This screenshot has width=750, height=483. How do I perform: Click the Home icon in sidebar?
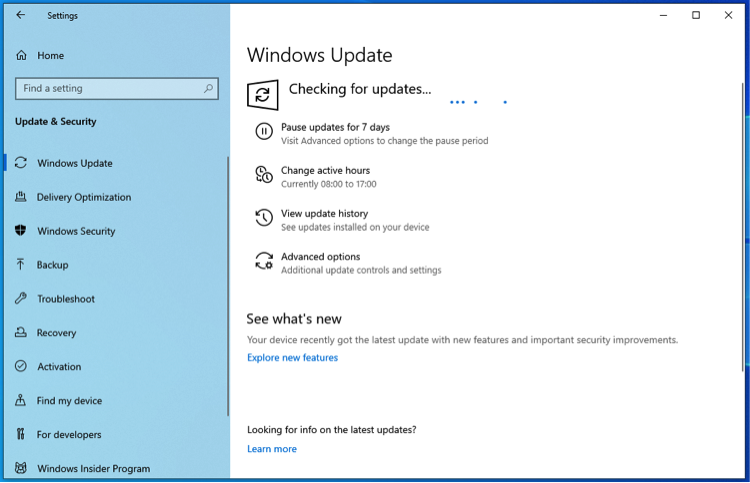[x=21, y=56]
